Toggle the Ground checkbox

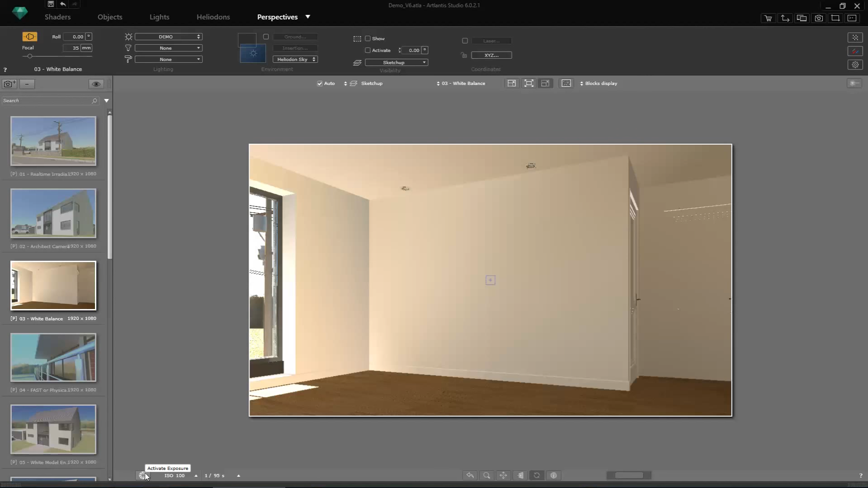pos(266,37)
